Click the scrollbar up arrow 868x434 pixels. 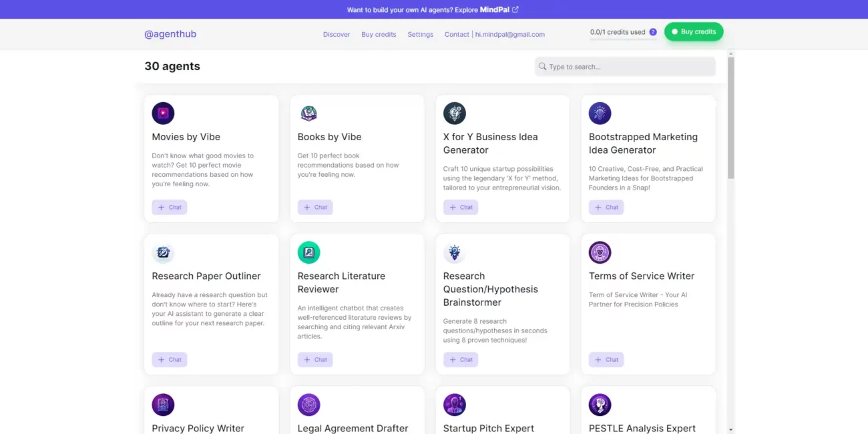coord(731,53)
